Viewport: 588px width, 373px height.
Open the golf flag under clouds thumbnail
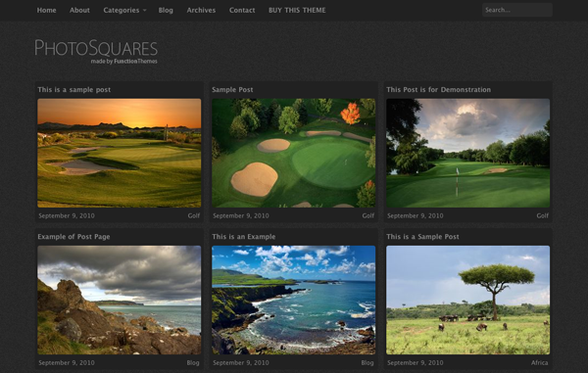point(468,153)
